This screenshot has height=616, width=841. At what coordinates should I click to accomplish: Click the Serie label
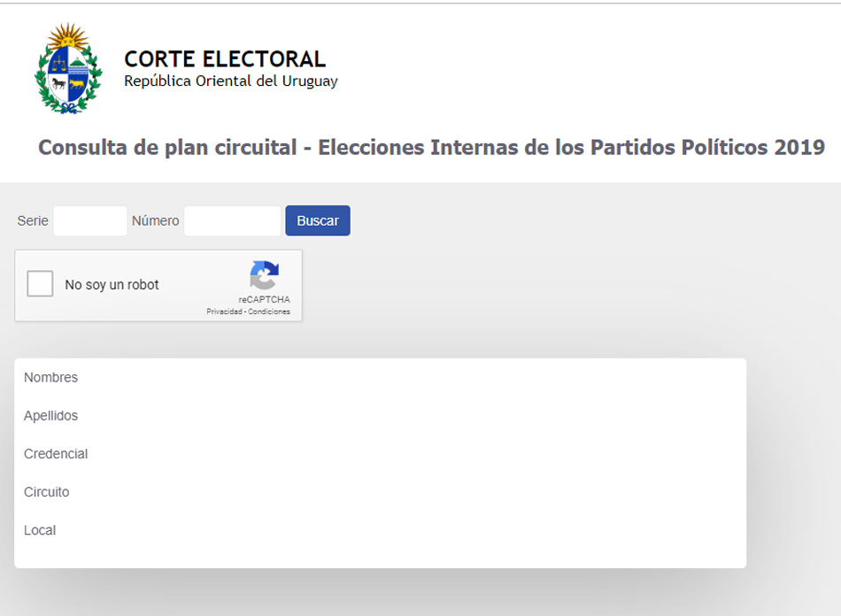(x=33, y=221)
